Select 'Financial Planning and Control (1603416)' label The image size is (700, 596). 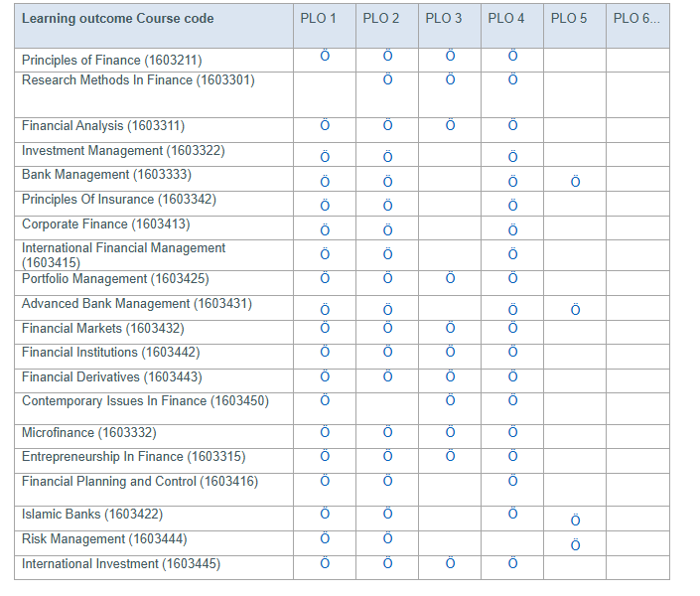140,481
